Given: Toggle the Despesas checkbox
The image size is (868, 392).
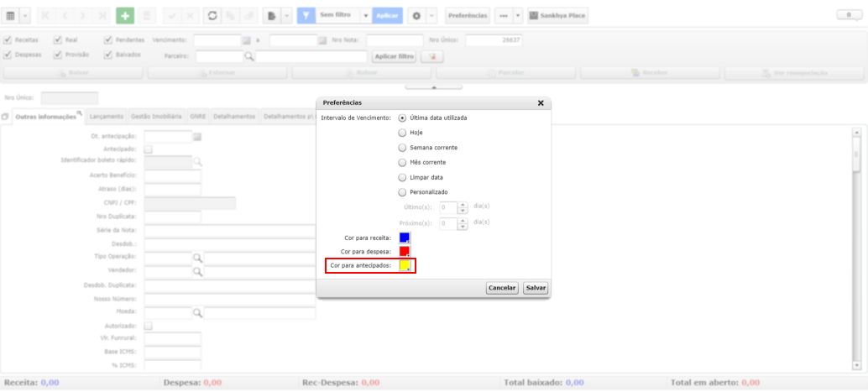Looking at the screenshot, I should pos(8,55).
